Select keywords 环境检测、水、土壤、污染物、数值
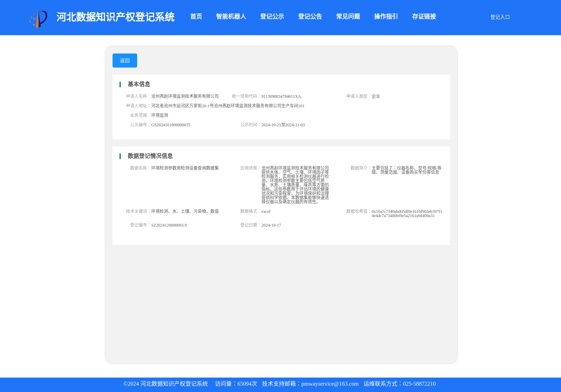Screen dimensions: 561x392 (185, 211)
